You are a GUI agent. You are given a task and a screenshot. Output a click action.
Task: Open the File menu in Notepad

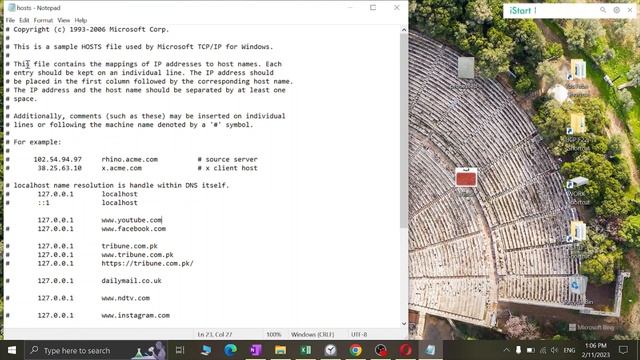click(x=10, y=20)
